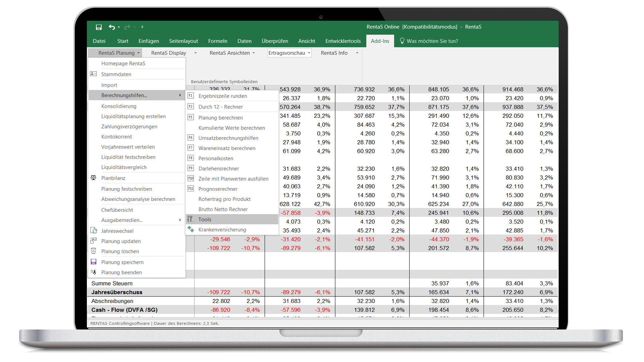The width and height of the screenshot is (644, 362).
Task: Switch to the Überprüfen tab
Action: point(275,41)
